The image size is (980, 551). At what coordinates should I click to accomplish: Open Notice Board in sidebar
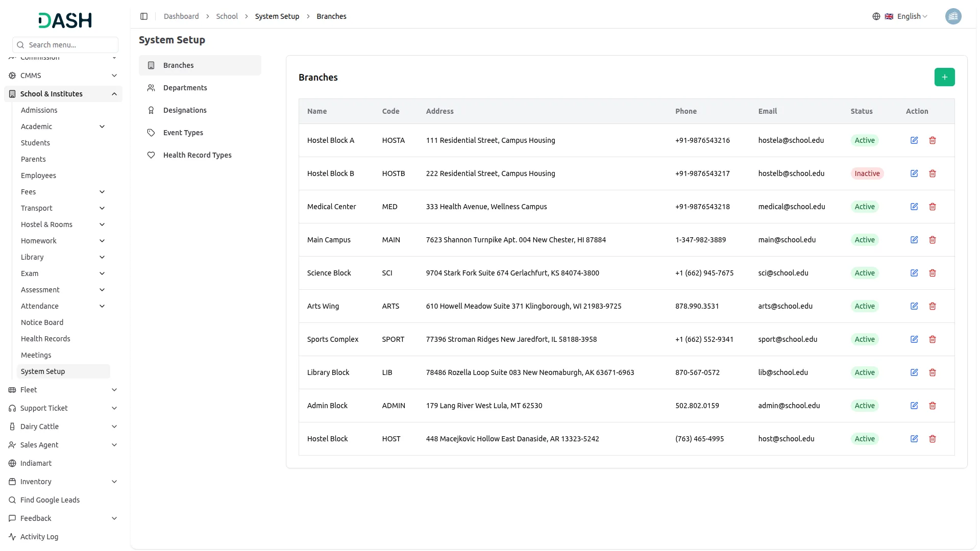tap(42, 322)
